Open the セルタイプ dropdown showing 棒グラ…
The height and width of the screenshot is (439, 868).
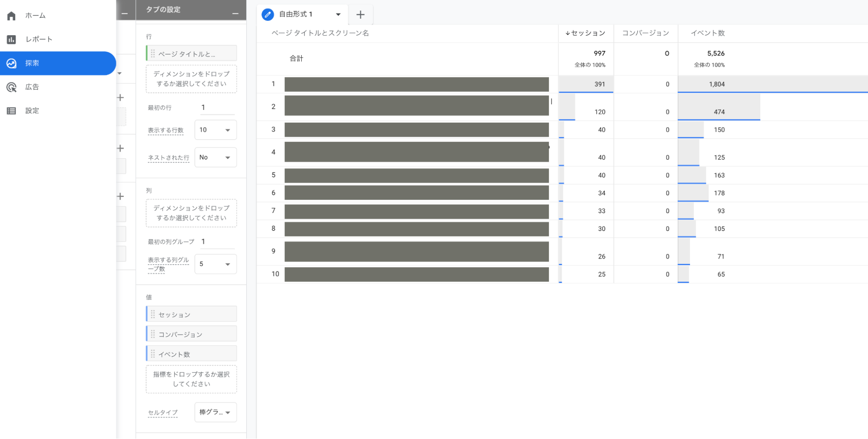tap(215, 412)
